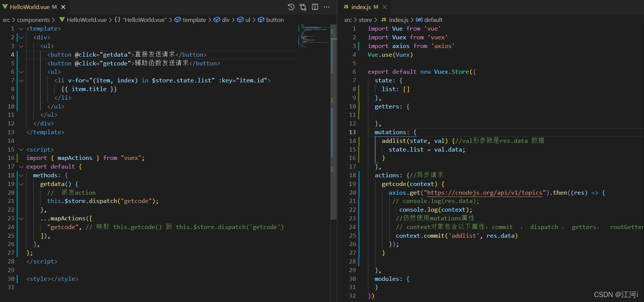Open the cnodejs.org API topics URL
Image resolution: width=644 pixels, height=302 pixels.
[485, 193]
